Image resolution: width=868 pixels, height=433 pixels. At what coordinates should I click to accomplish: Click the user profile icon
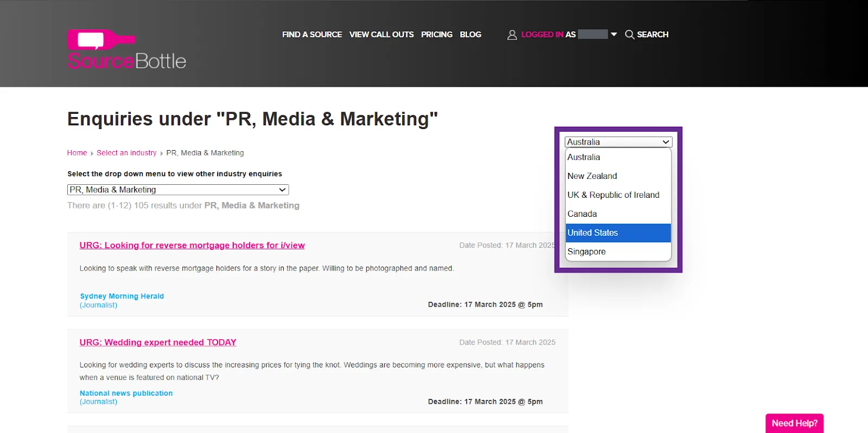point(512,35)
